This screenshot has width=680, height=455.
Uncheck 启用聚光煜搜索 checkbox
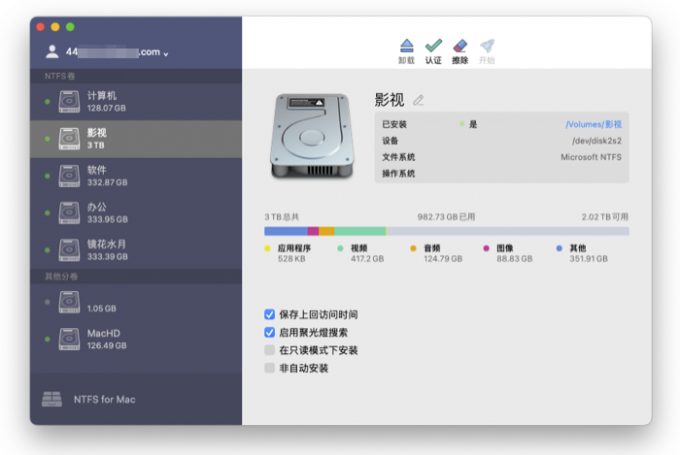click(x=269, y=332)
